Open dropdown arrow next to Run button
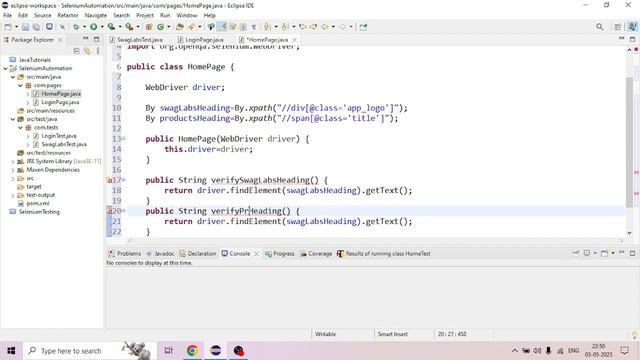Image resolution: width=640 pixels, height=360 pixels. point(102,27)
